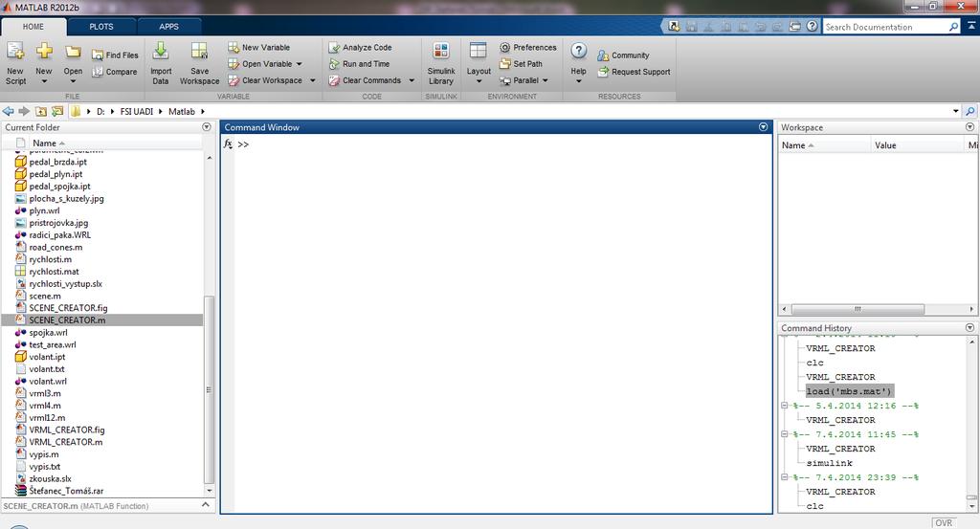The width and height of the screenshot is (980, 529).
Task: Click Save Workspace icon
Action: coord(199,52)
